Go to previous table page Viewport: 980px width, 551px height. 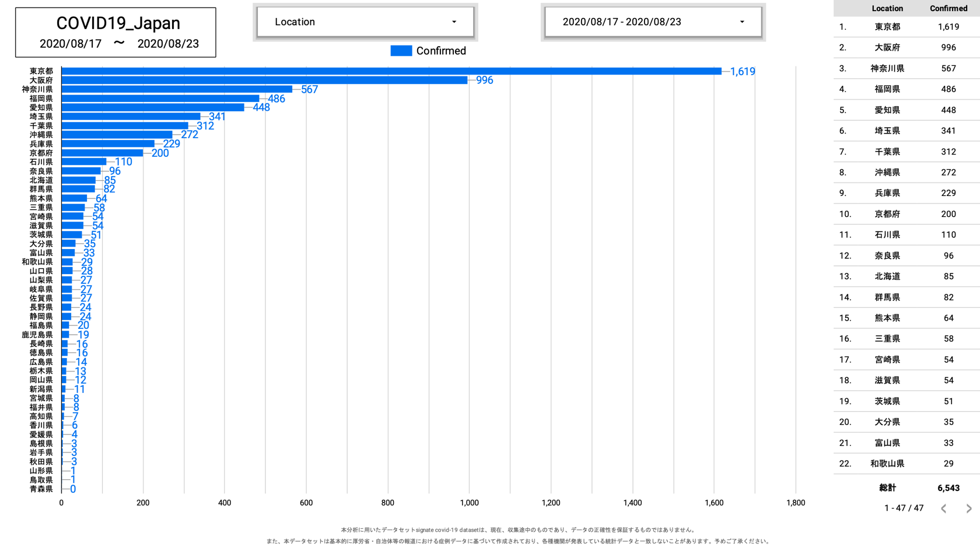pos(943,508)
